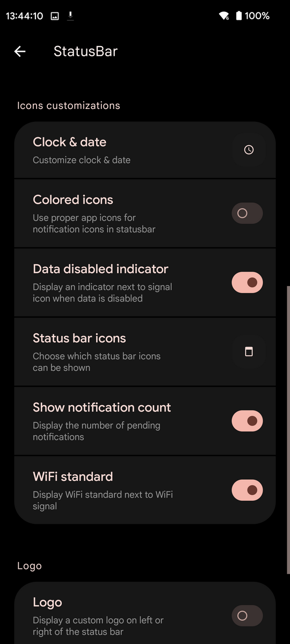Viewport: 290px width, 644px height.
Task: Disable the Data disabled indicator switch
Action: 247,282
